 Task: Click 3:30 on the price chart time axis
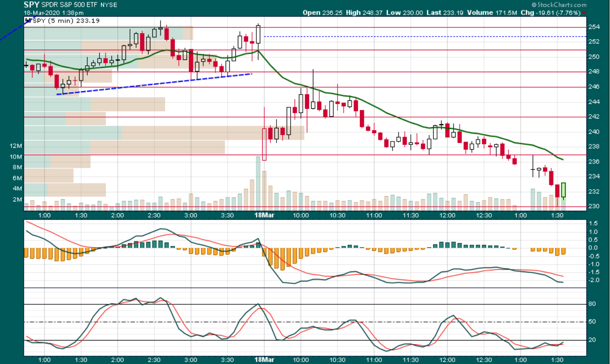228,215
